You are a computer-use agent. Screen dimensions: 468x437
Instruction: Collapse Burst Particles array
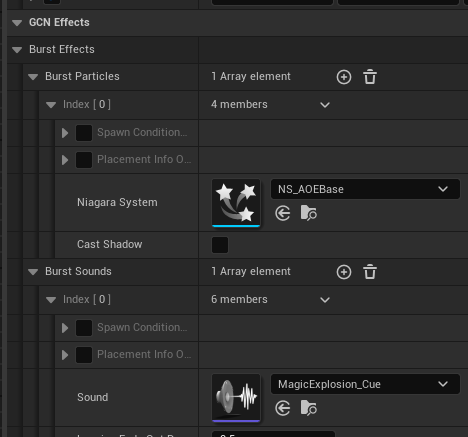pos(33,77)
